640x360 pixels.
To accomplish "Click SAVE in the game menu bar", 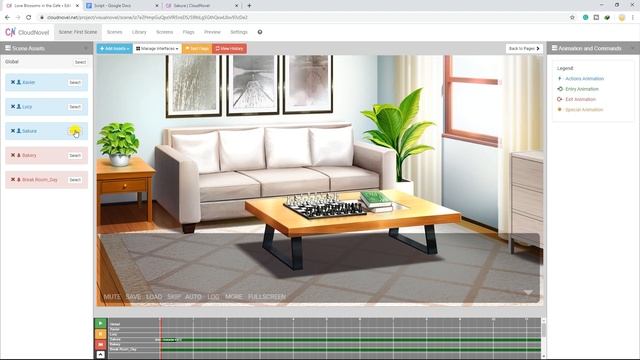I will tap(133, 297).
